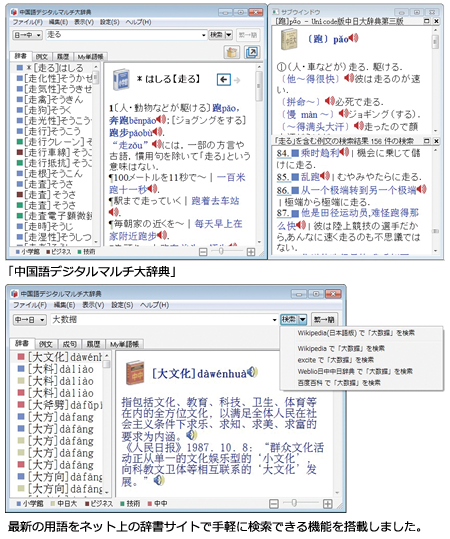The height and width of the screenshot is (539, 450).
Task: Expand the 検索 split arrow in top window
Action: pyautogui.click(x=229, y=35)
